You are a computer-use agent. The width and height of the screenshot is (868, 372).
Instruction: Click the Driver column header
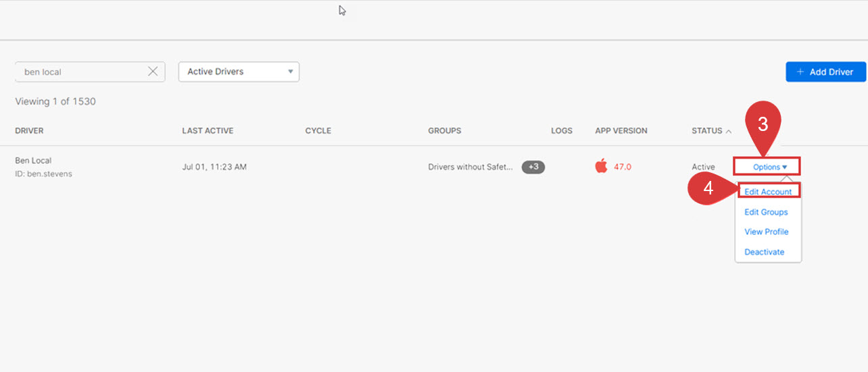tap(29, 131)
